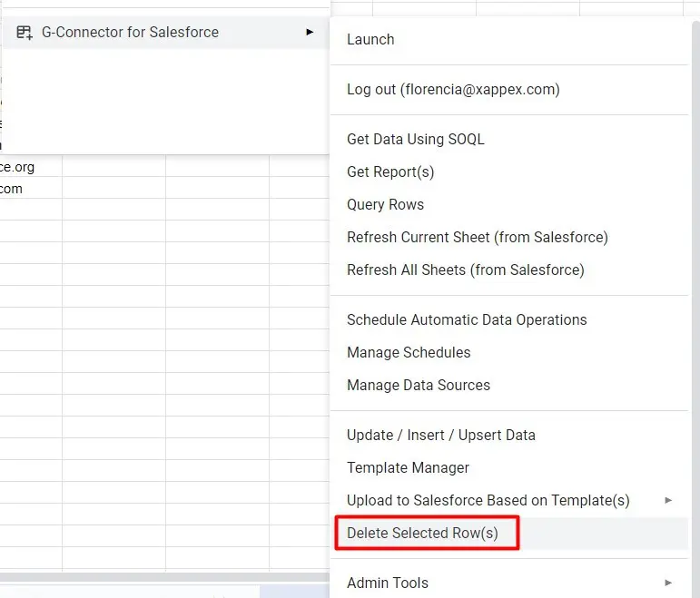Choose Get Data Using SOQL
The image size is (700, 598).
(509, 139)
